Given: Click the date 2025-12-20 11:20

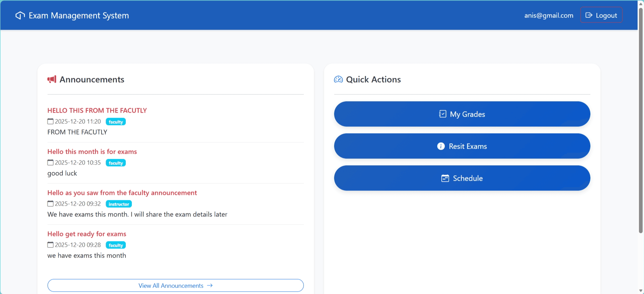Looking at the screenshot, I should 78,121.
